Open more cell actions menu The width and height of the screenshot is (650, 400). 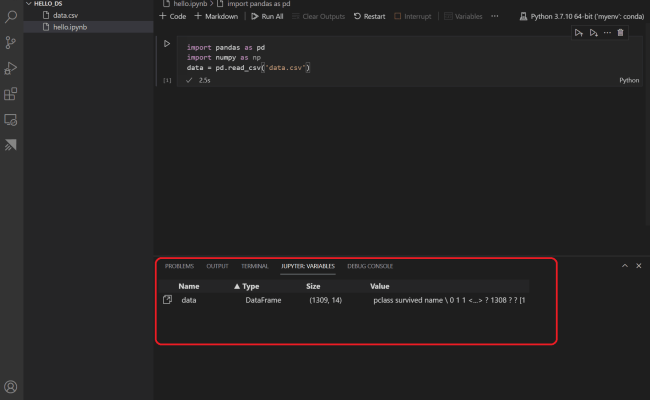607,33
